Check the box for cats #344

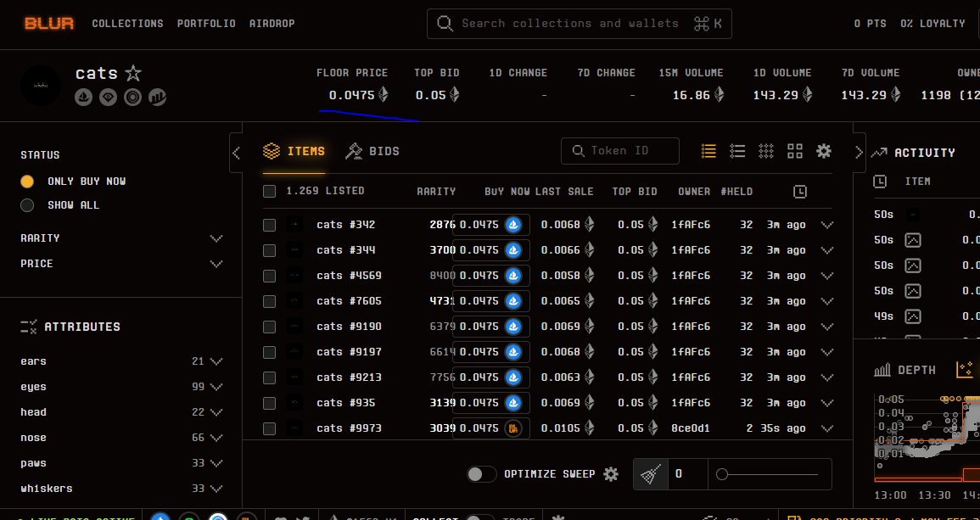click(269, 250)
